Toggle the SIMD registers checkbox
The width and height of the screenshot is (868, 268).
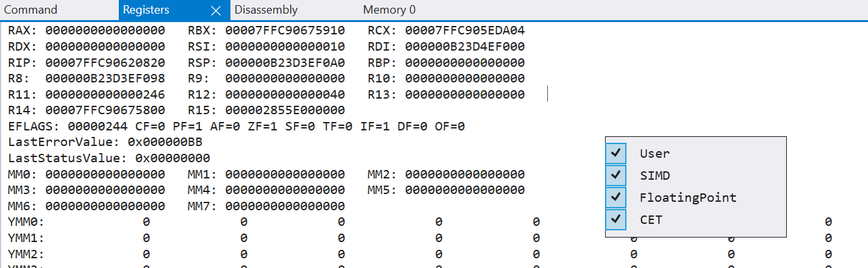616,176
